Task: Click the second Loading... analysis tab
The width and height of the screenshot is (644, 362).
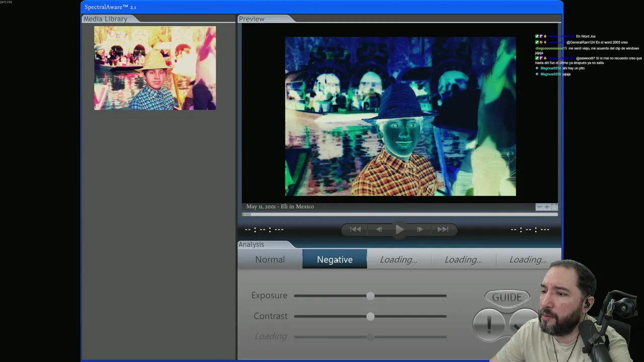Action: (x=463, y=259)
